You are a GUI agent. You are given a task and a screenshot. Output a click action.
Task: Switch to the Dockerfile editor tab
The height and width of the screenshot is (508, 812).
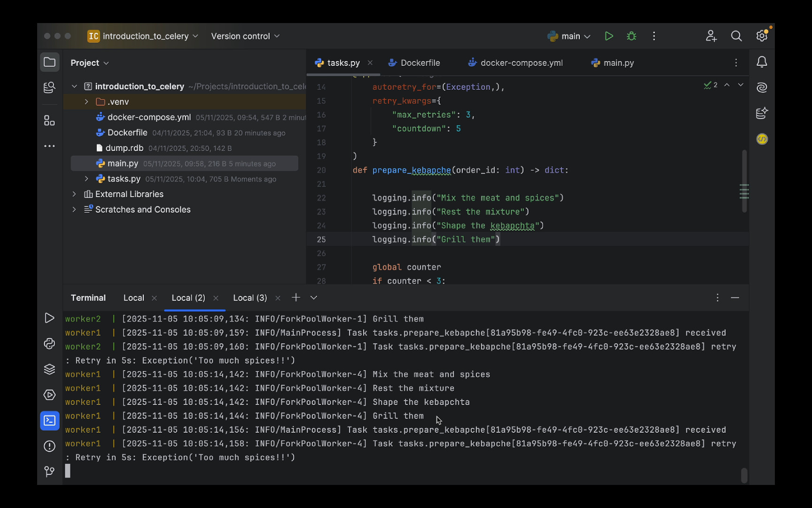[420, 63]
